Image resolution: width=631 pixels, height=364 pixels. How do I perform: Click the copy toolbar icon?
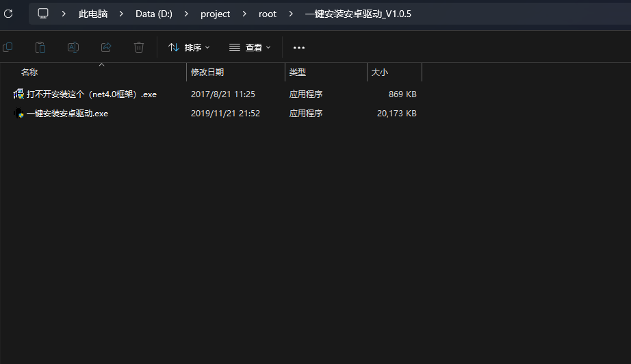coord(8,47)
